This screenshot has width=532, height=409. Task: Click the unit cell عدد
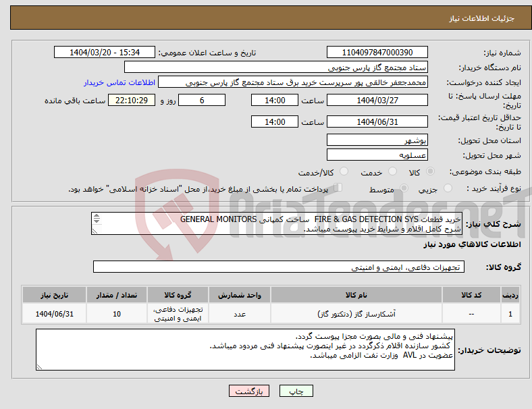(240, 314)
